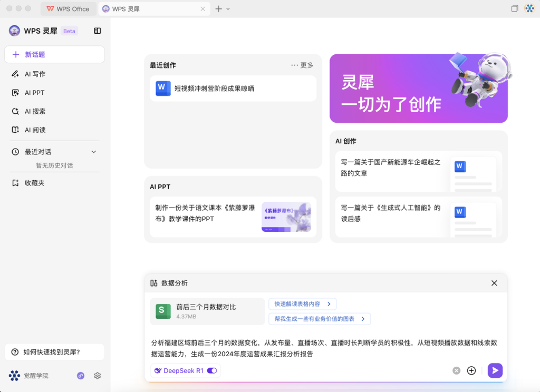Screen dimensions: 540x392
Task: Click the AI 阅读 book icon
Action: click(15, 130)
